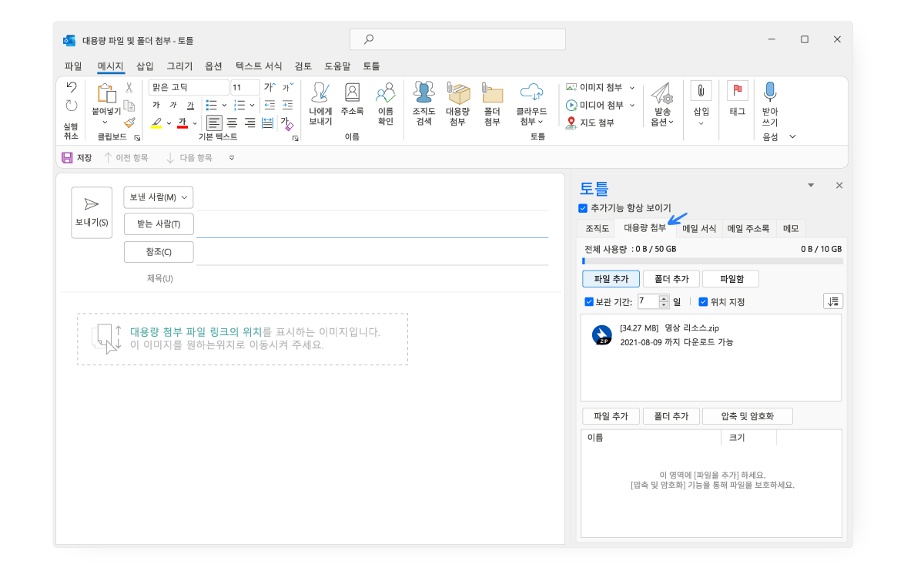Open the 파일함 button
Image resolution: width=924 pixels, height=578 pixels.
pos(731,279)
